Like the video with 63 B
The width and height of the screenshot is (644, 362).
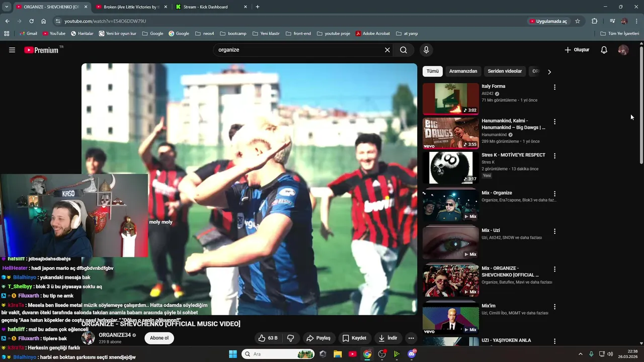[268, 338]
